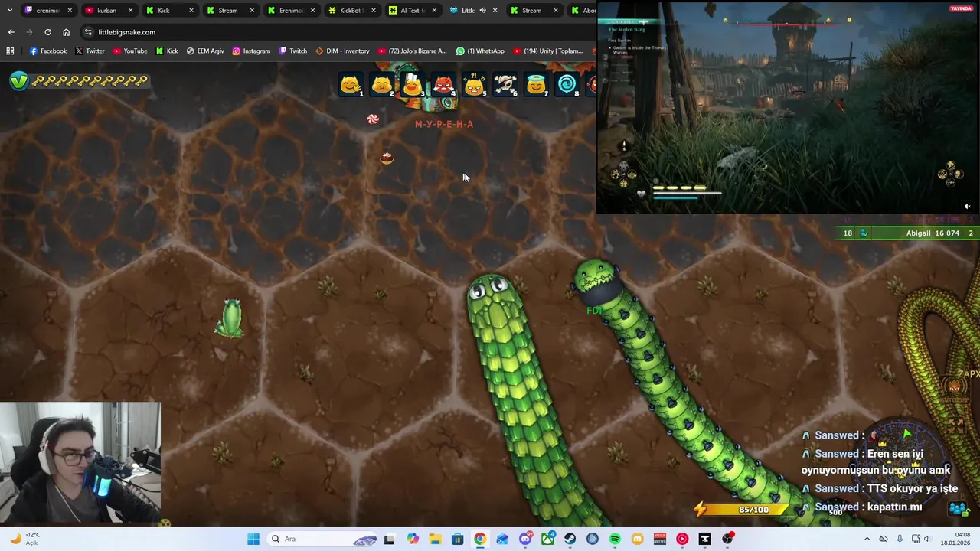Open the (1) WhatsApp bookmark
The image size is (980, 551).
coord(480,51)
